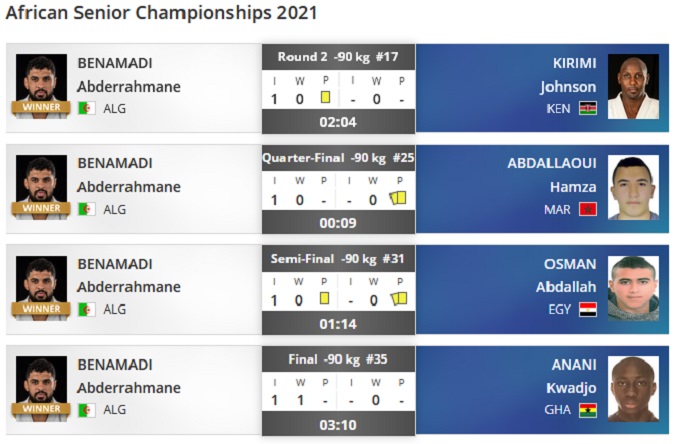Click the African Senior Championships 2021 title

pos(162,13)
